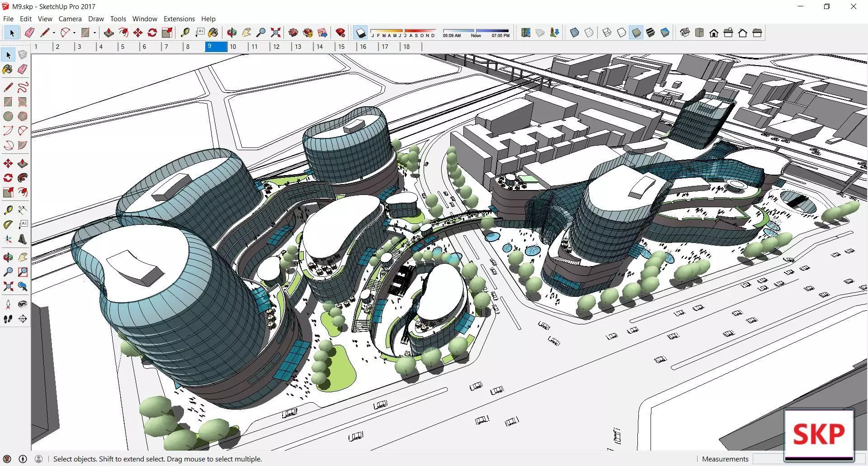Click Add Location icon
The width and height of the screenshot is (868, 466).
click(x=526, y=33)
